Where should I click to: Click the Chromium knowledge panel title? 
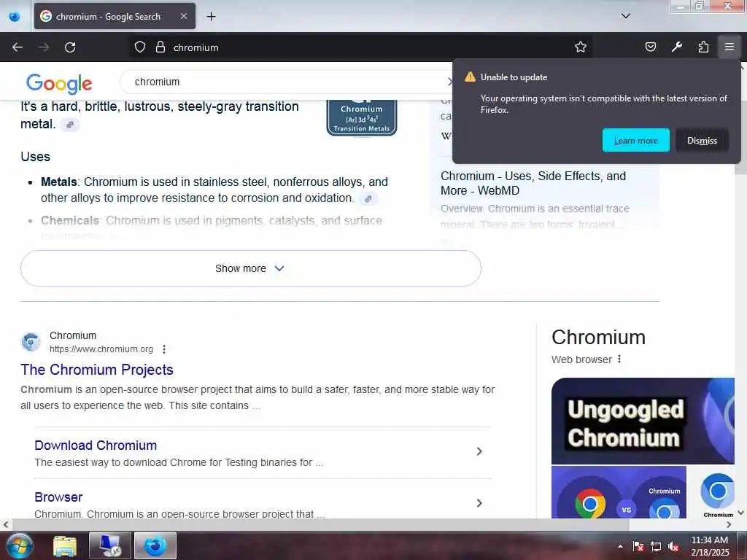coord(598,337)
